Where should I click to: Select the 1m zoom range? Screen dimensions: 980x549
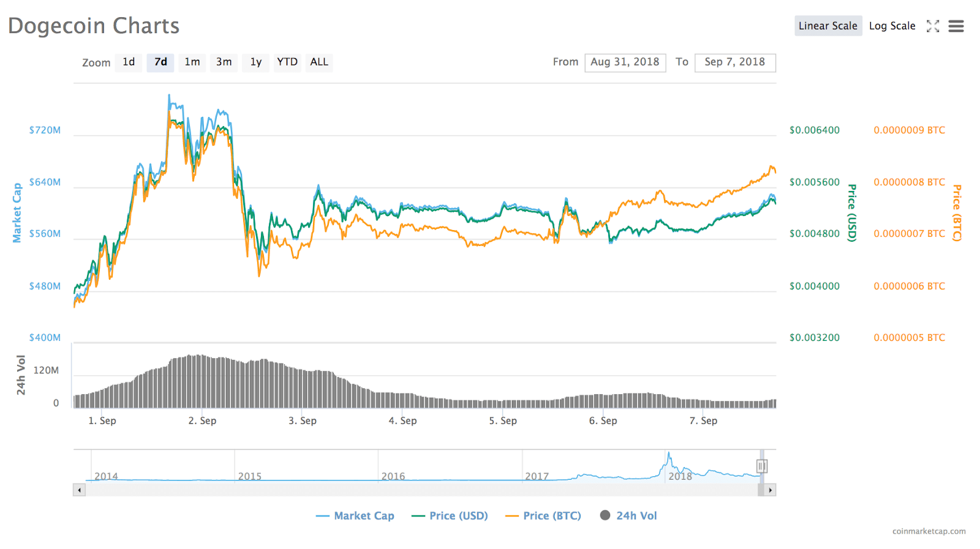click(x=192, y=62)
